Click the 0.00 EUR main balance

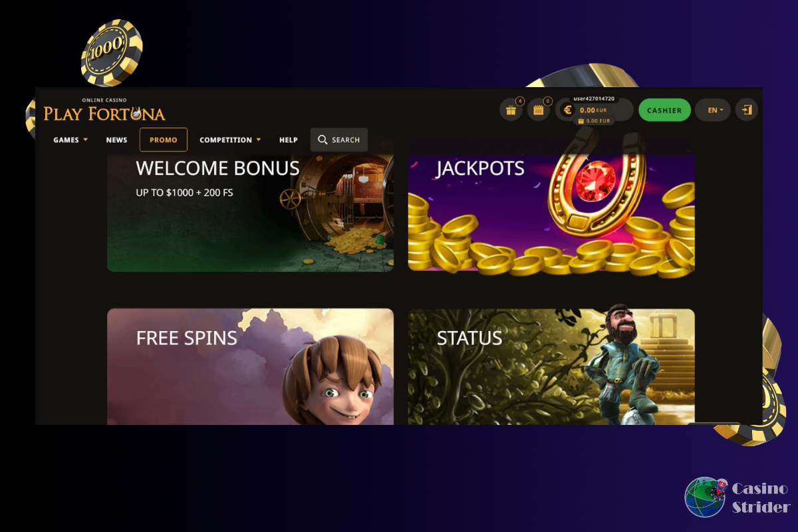(x=593, y=110)
